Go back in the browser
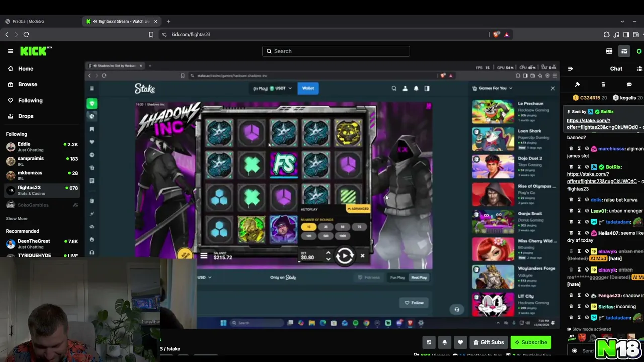Screen dimensions: 644x362 [7, 34]
